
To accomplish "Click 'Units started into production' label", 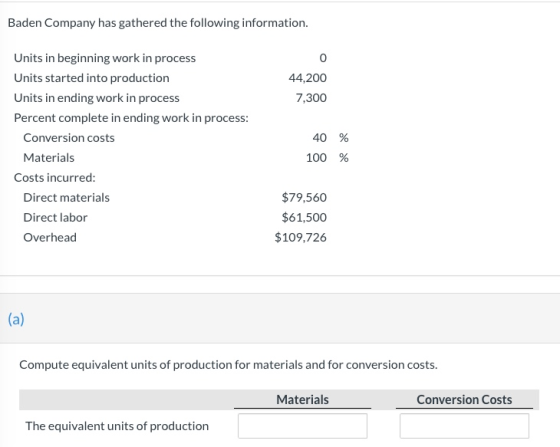I will coord(91,78).
